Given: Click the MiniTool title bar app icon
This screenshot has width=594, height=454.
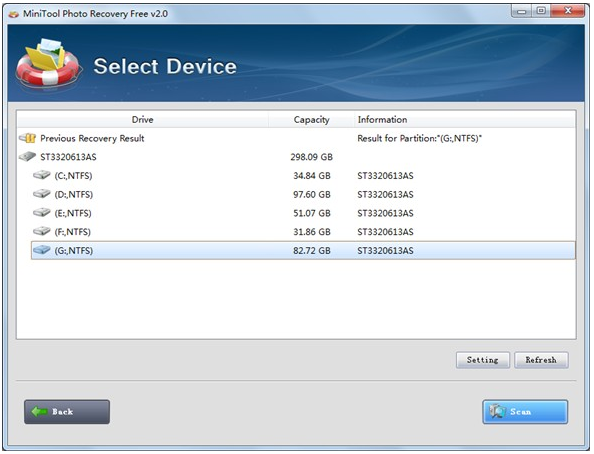Looking at the screenshot, I should tap(14, 14).
